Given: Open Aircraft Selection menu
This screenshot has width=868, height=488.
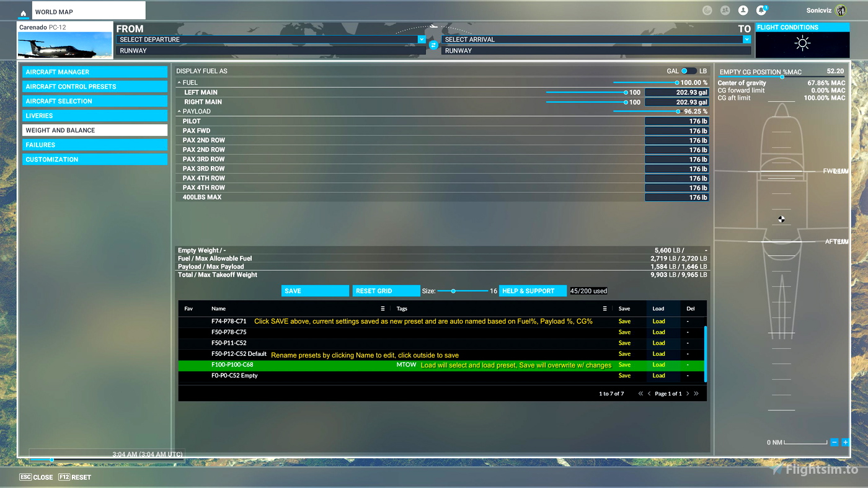Looking at the screenshot, I should pyautogui.click(x=95, y=101).
